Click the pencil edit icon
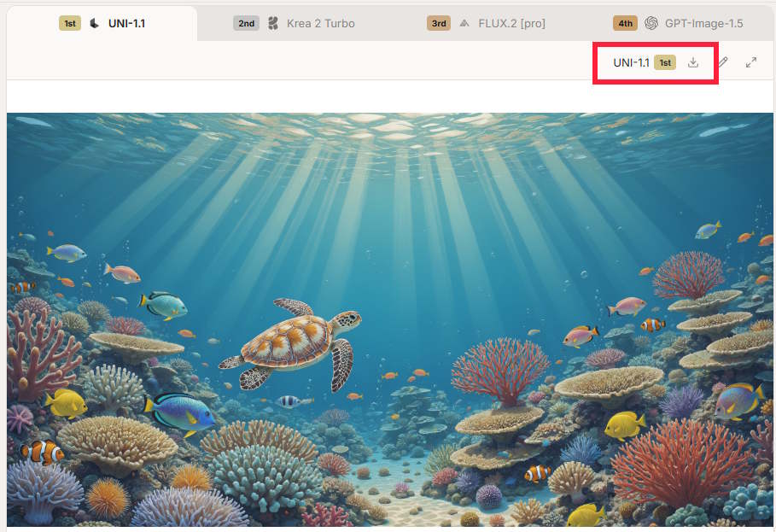 pyautogui.click(x=723, y=62)
